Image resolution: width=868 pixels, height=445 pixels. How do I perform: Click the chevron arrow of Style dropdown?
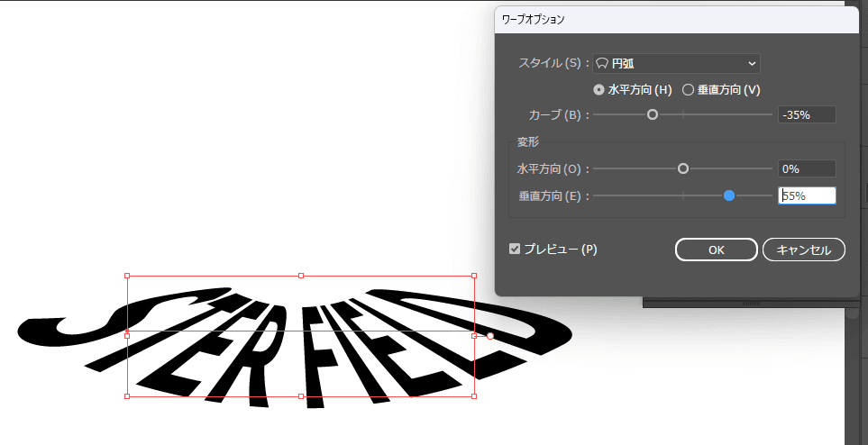click(x=752, y=63)
